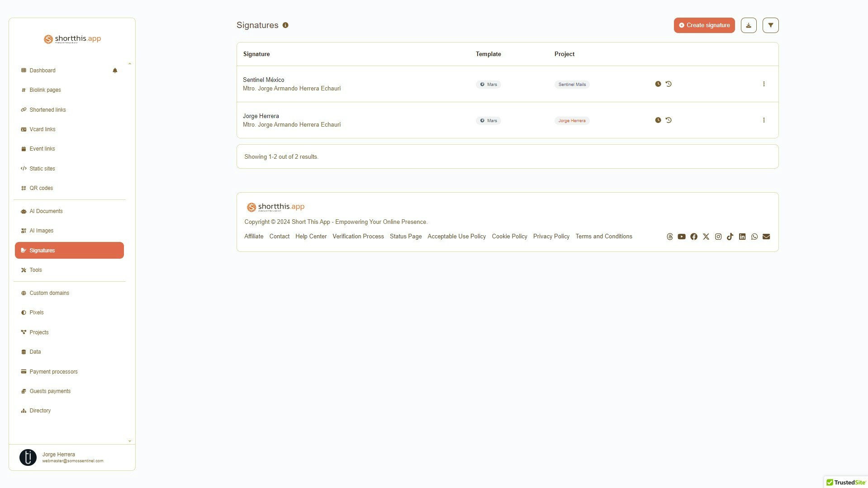The image size is (868, 488).
Task: Open Directory in sidebar
Action: 40,411
